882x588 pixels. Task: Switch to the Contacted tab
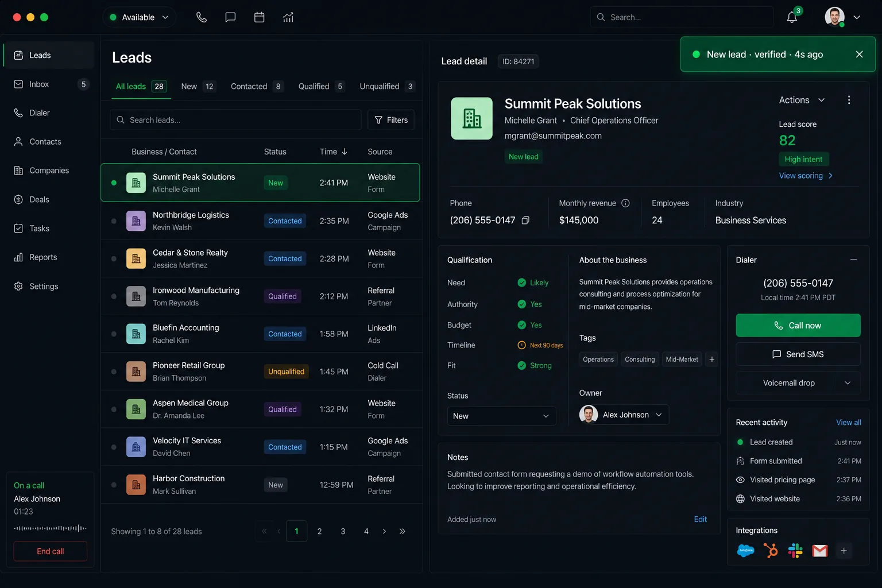(x=257, y=87)
